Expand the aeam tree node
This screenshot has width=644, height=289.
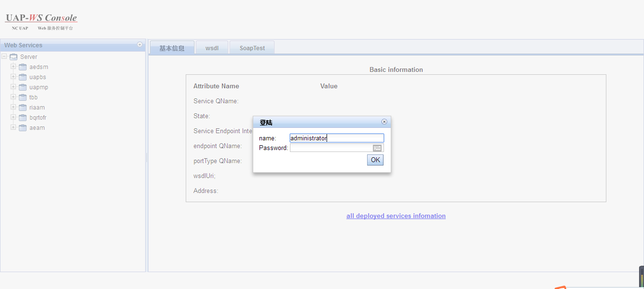pos(14,127)
